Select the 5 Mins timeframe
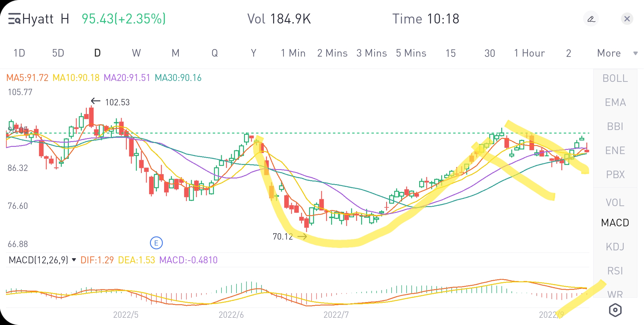 pos(411,53)
